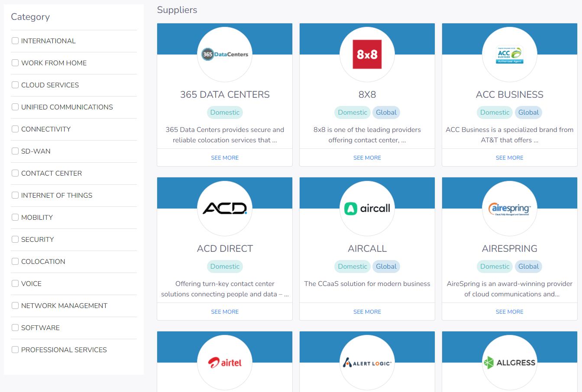Open the Aircall supplier via its logo
This screenshot has width=582, height=392.
pyautogui.click(x=367, y=208)
